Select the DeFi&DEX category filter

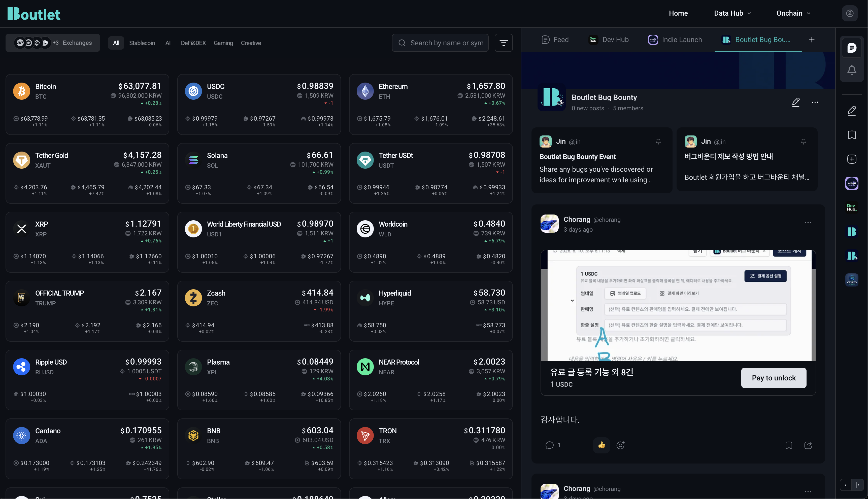pyautogui.click(x=193, y=43)
